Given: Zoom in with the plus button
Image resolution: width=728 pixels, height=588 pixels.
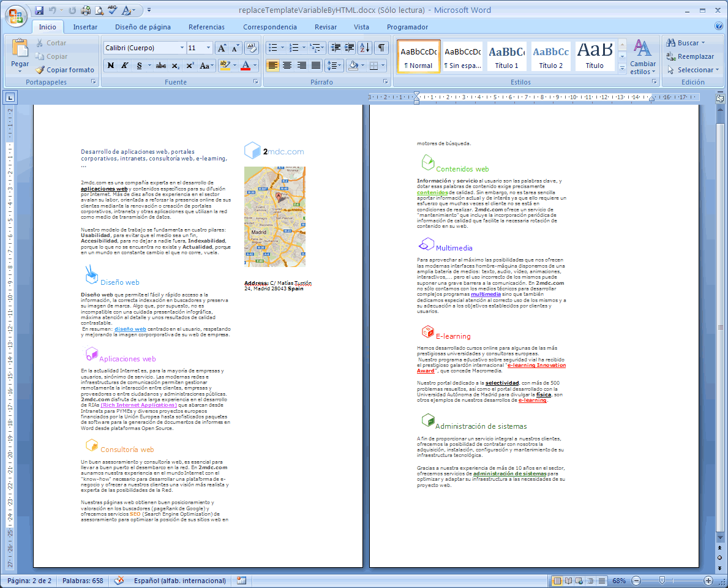Looking at the screenshot, I should pyautogui.click(x=708, y=581).
